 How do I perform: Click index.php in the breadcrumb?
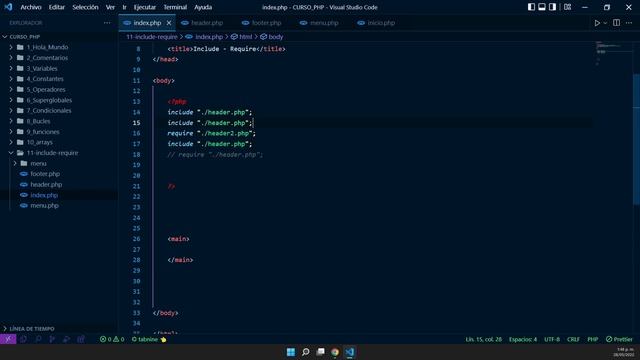(x=204, y=37)
